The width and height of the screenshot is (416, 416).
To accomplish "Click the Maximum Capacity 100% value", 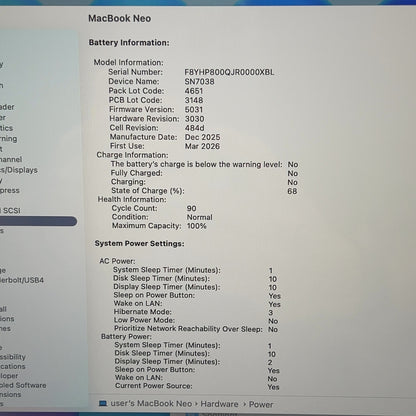I will [197, 226].
